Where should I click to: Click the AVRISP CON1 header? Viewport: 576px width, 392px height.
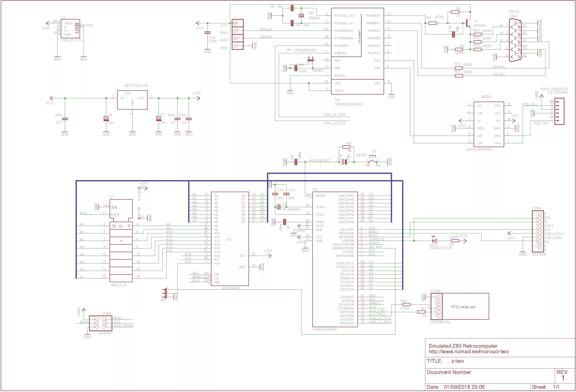tap(100, 323)
